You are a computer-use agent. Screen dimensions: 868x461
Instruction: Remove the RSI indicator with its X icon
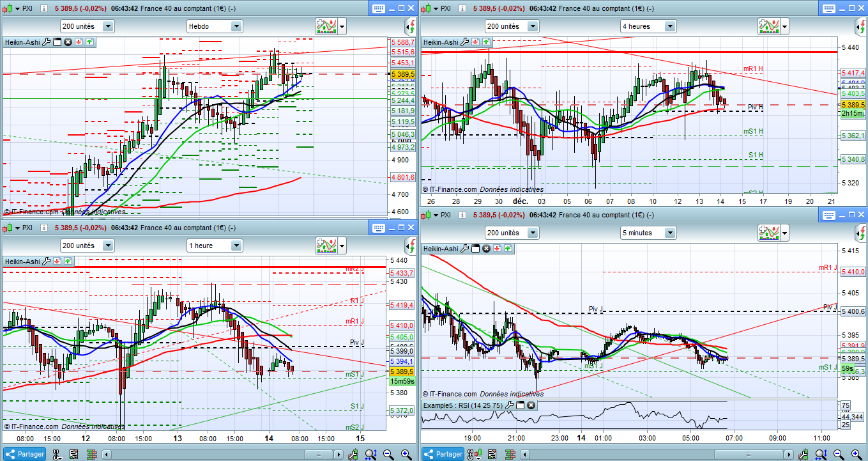tap(531, 405)
